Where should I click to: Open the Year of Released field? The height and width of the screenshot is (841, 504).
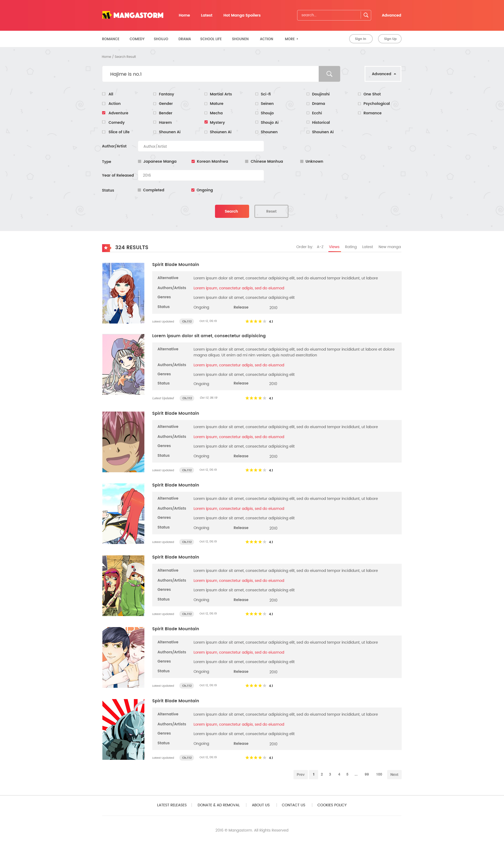click(x=201, y=175)
